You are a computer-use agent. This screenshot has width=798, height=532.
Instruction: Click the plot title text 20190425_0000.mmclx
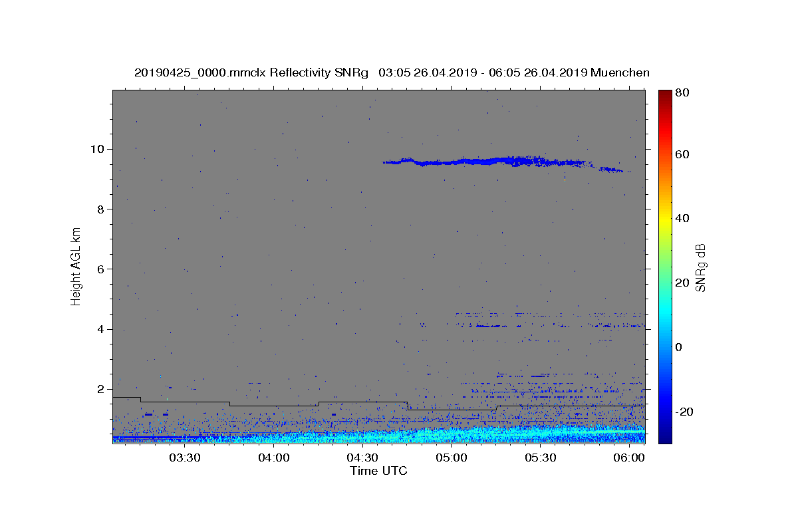200,72
